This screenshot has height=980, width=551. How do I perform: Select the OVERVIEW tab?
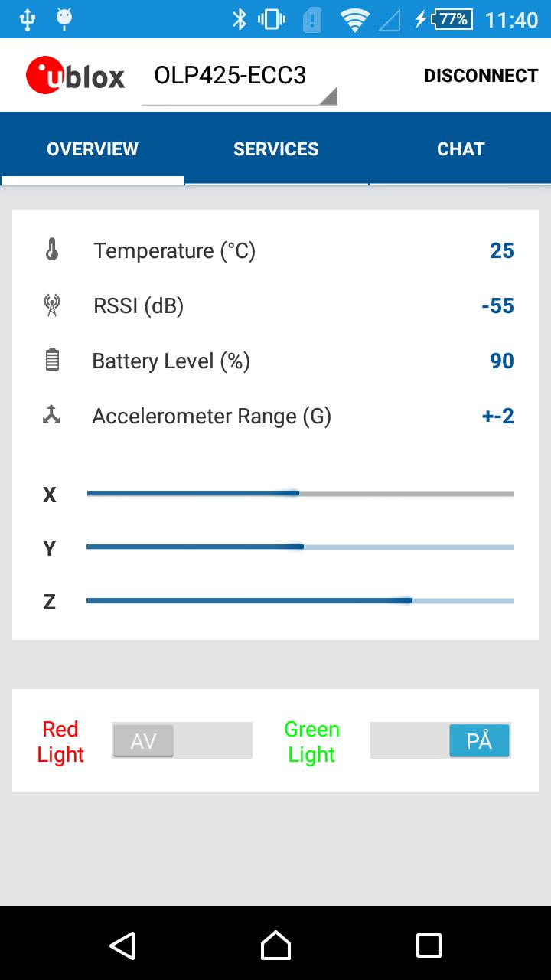[x=93, y=149]
